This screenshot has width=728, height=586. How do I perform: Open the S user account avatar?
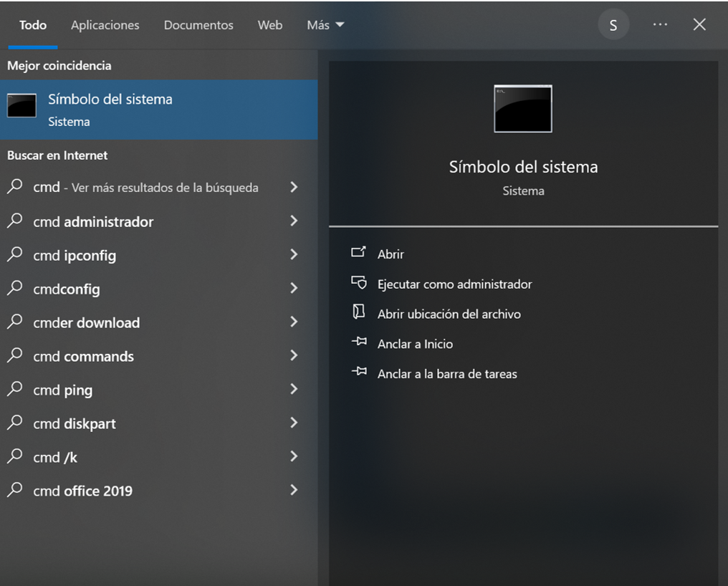(x=613, y=24)
